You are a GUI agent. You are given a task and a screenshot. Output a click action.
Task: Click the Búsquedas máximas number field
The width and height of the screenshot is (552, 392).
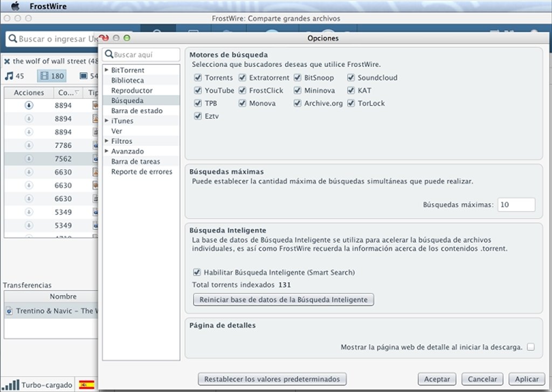(x=516, y=205)
